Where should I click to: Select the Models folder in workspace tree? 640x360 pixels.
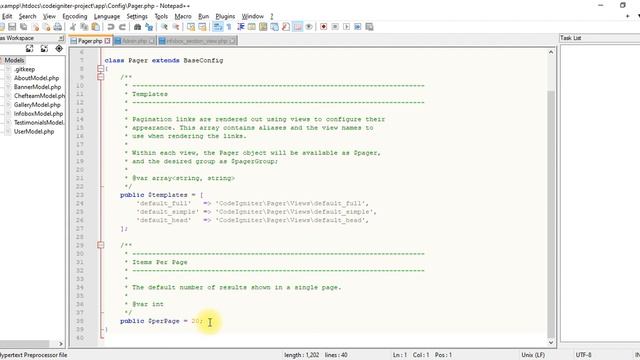(14, 60)
